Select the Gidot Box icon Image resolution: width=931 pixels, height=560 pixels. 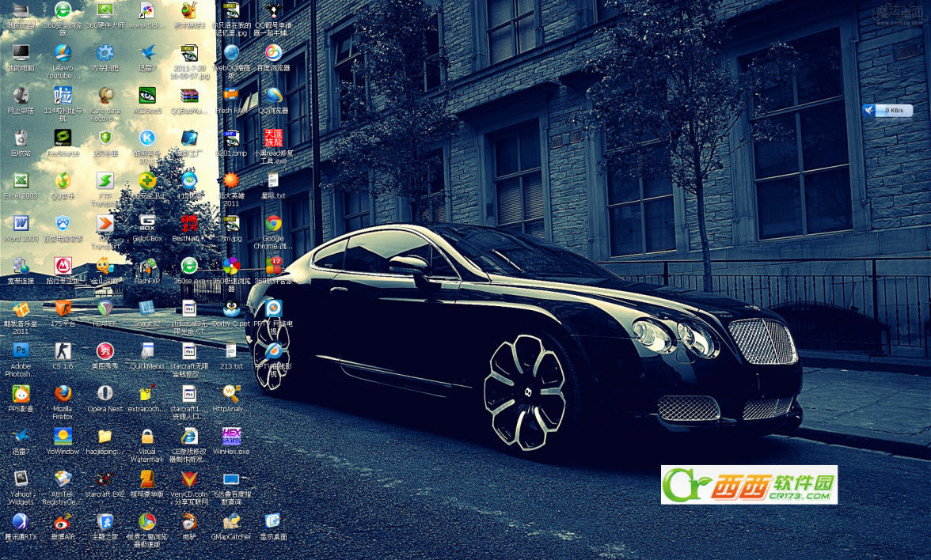147,223
